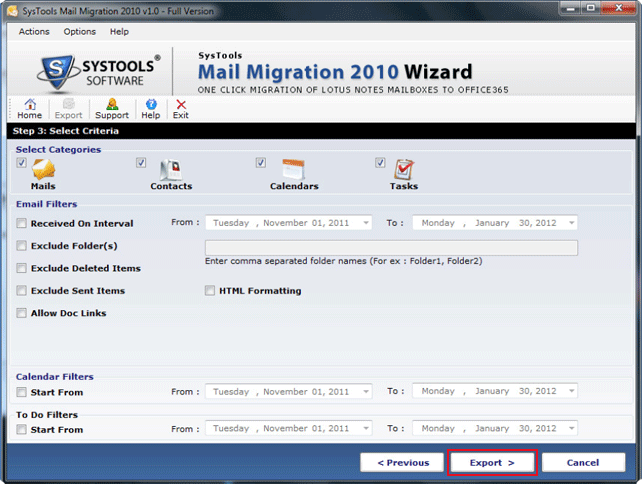Open the Actions menu
Image resolution: width=642 pixels, height=484 pixels.
coord(34,32)
